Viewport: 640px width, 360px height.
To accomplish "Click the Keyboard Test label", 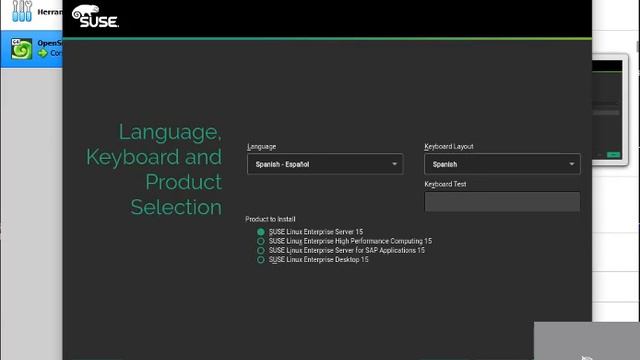I will pyautogui.click(x=445, y=184).
